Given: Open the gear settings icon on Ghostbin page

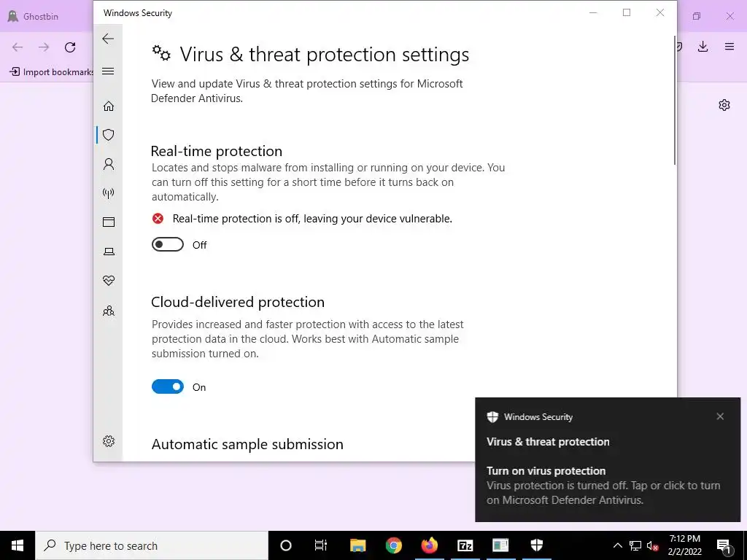Looking at the screenshot, I should pyautogui.click(x=724, y=105).
